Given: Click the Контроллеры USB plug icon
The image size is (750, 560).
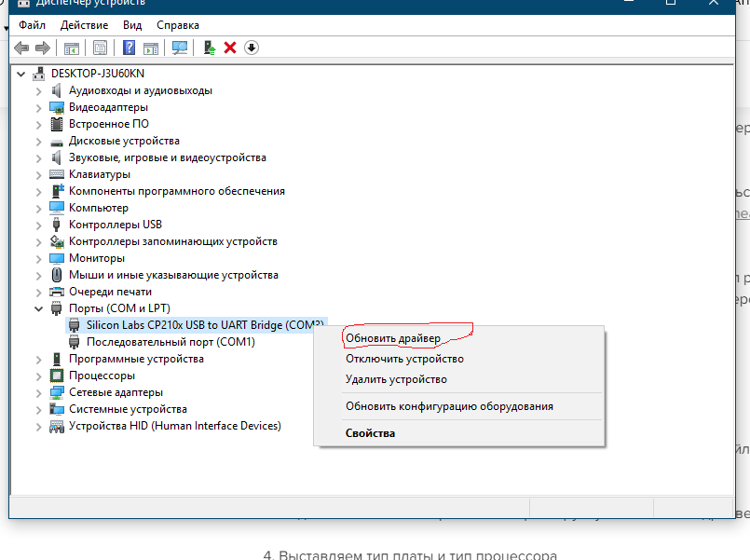Looking at the screenshot, I should click(x=57, y=225).
